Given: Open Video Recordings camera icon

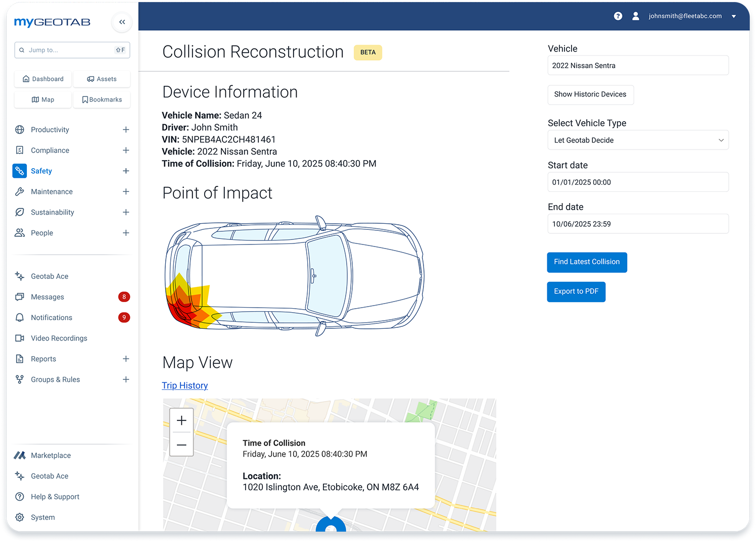Looking at the screenshot, I should (x=20, y=338).
